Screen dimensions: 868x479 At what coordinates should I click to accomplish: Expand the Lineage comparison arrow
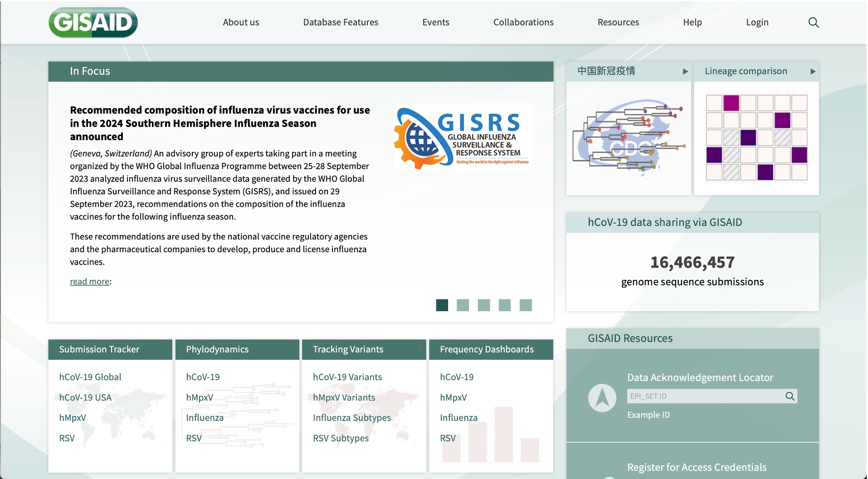[813, 72]
